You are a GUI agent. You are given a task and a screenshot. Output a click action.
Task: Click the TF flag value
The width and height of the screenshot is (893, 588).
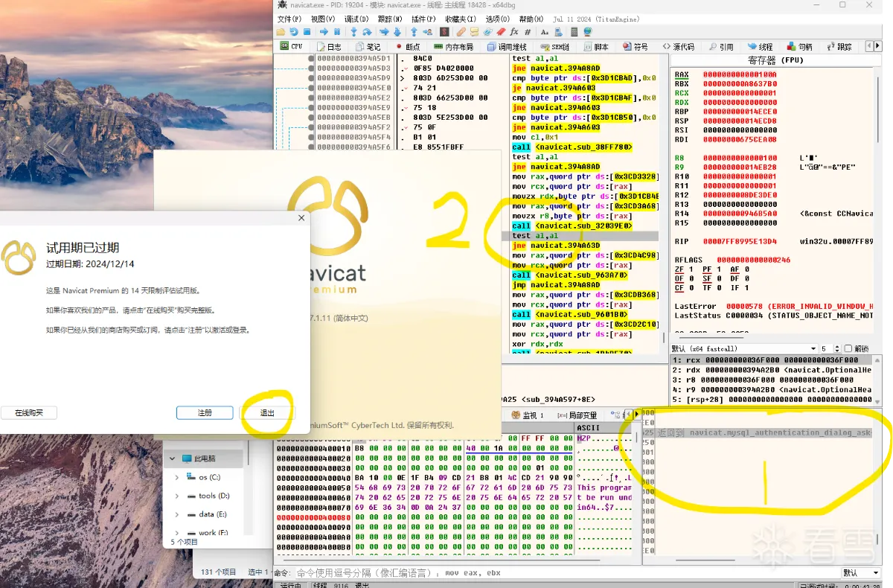coord(720,288)
